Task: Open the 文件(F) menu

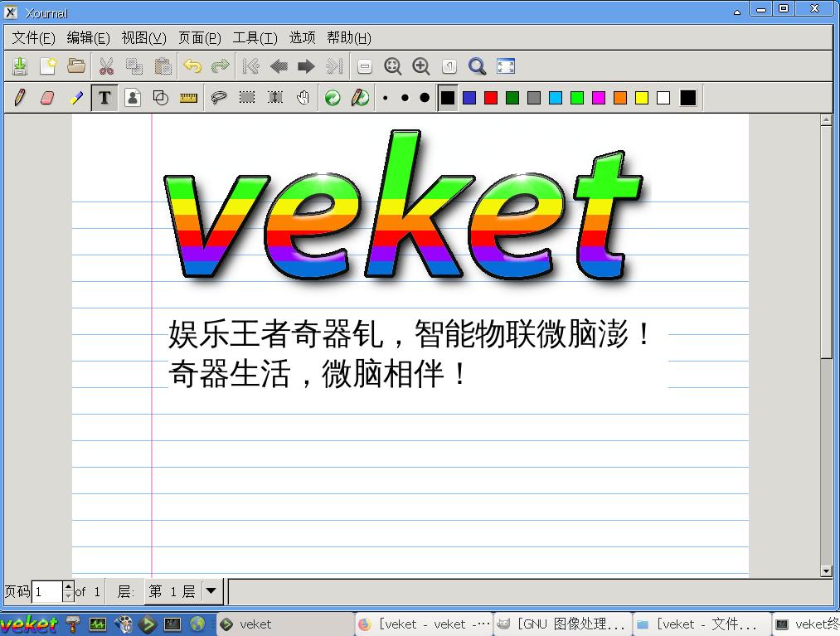Action: (x=34, y=37)
